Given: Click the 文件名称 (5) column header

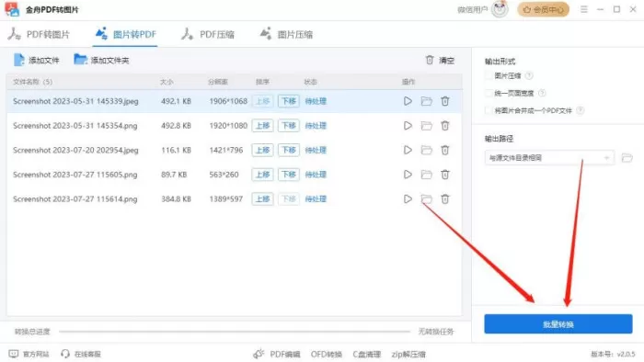Looking at the screenshot, I should (32, 82).
